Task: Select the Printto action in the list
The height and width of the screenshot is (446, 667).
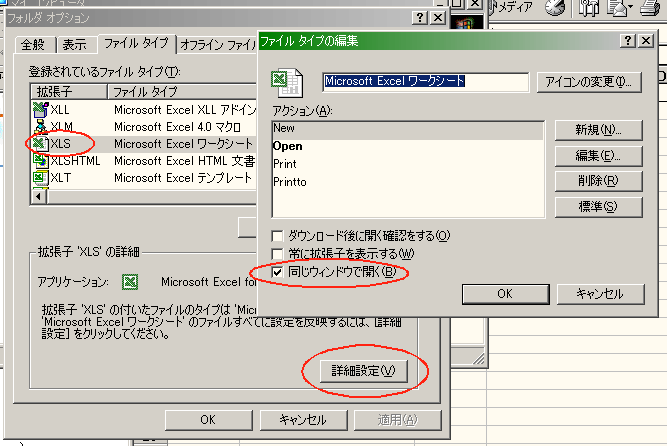Action: [x=408, y=182]
